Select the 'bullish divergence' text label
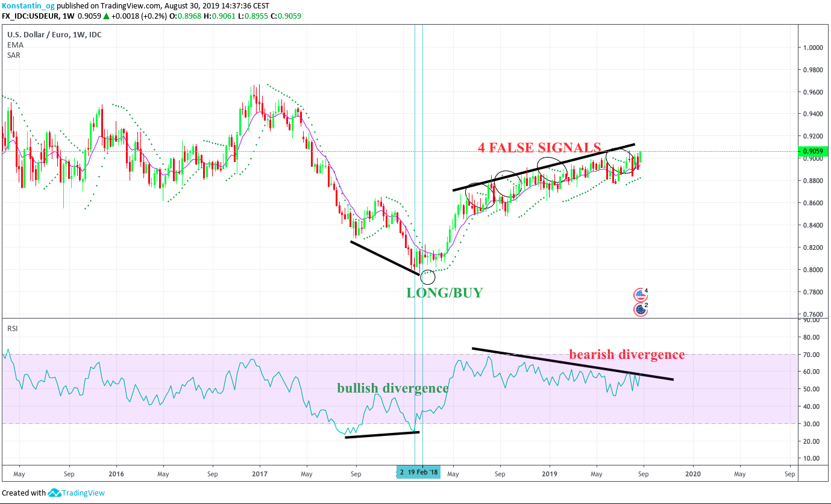The width and height of the screenshot is (831, 504). [393, 388]
